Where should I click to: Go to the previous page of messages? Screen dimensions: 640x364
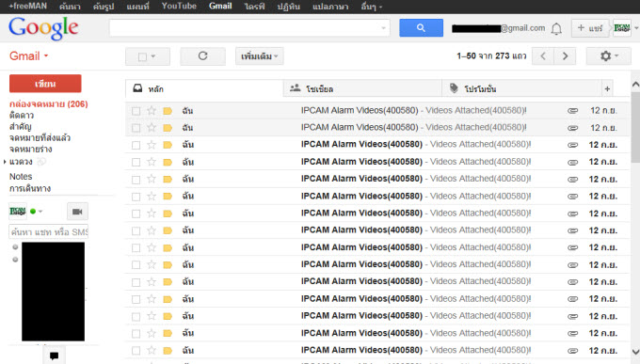[543, 55]
